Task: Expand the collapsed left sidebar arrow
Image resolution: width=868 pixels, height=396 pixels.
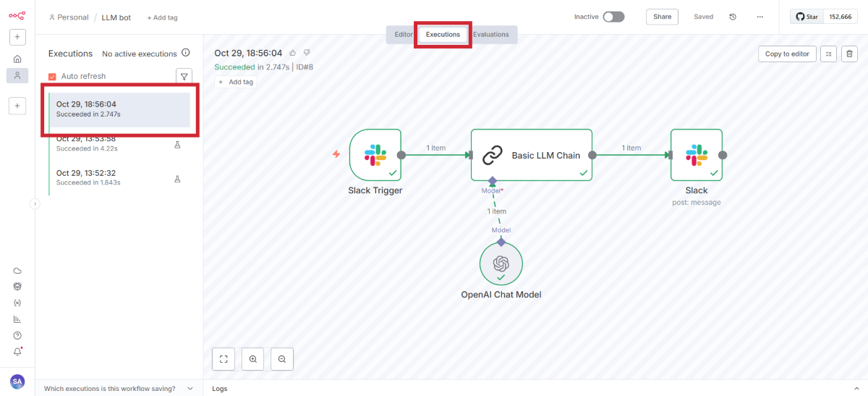Action: tap(35, 204)
